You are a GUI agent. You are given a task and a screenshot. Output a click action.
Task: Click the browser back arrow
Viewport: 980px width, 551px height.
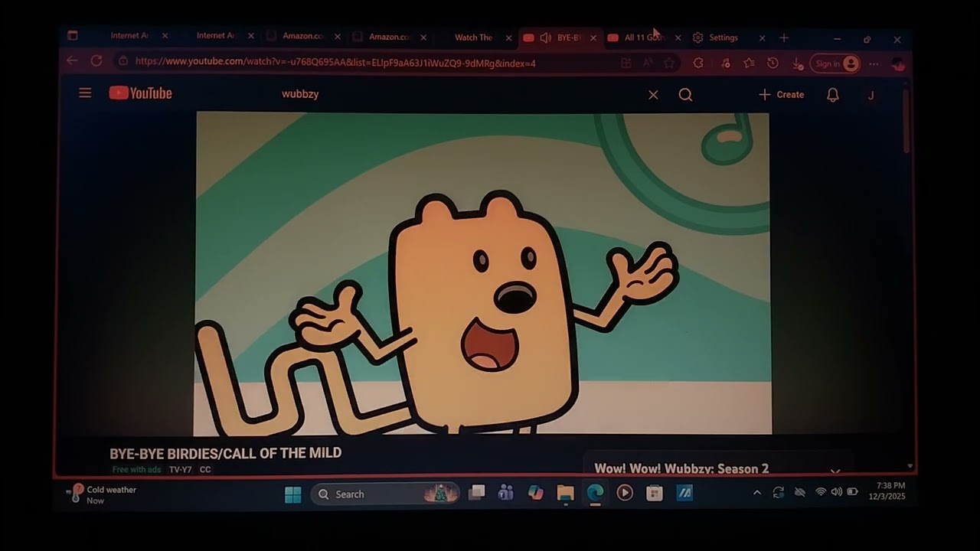[x=72, y=60]
